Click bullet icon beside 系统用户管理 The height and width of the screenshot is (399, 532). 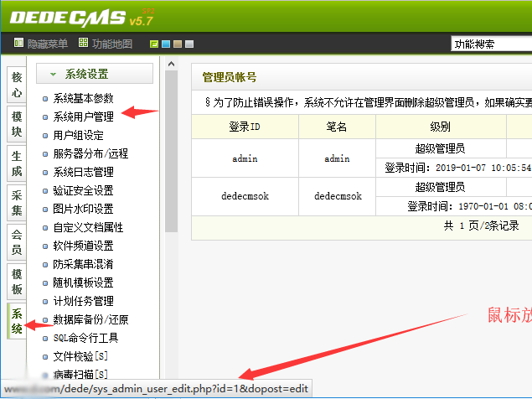pos(45,117)
